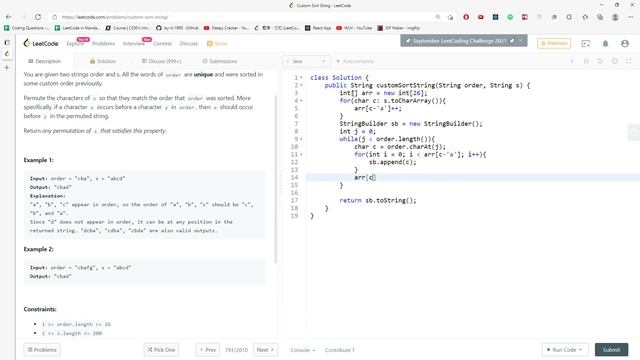The image size is (640, 360).
Task: Open the Discuss nav link
Action: [189, 44]
